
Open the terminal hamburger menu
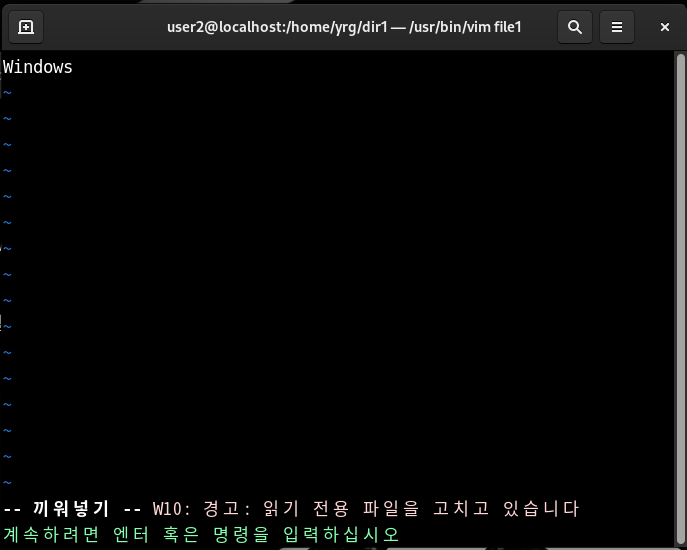616,27
